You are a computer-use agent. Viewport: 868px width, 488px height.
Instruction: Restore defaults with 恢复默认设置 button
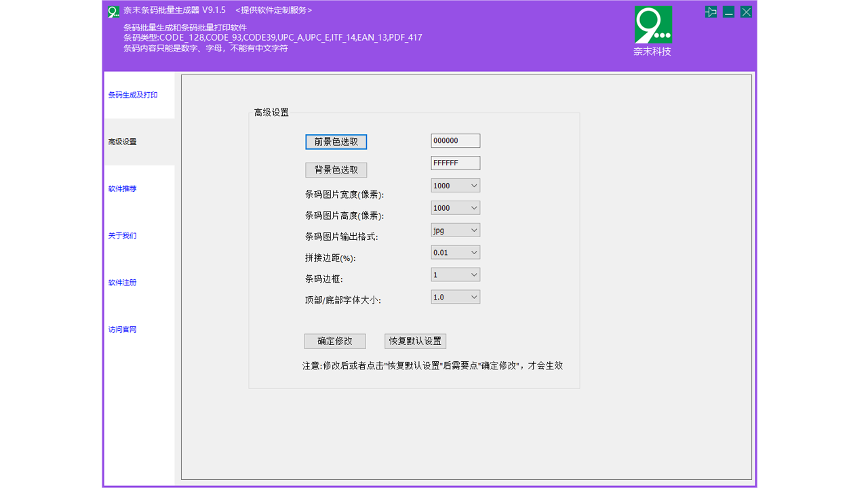417,341
